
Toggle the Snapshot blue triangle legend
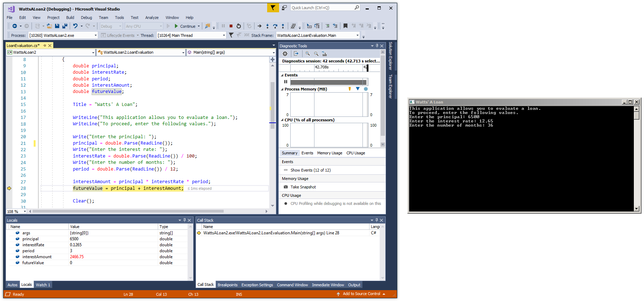tap(358, 89)
